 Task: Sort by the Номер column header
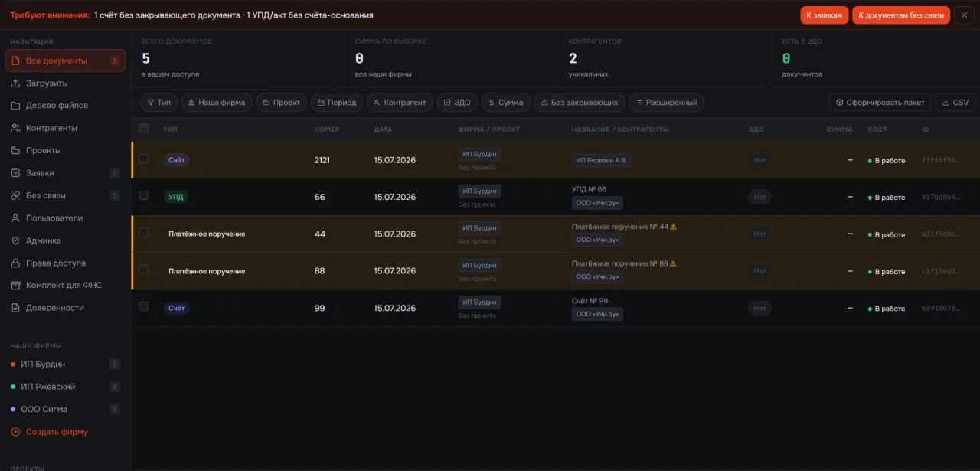coord(327,129)
